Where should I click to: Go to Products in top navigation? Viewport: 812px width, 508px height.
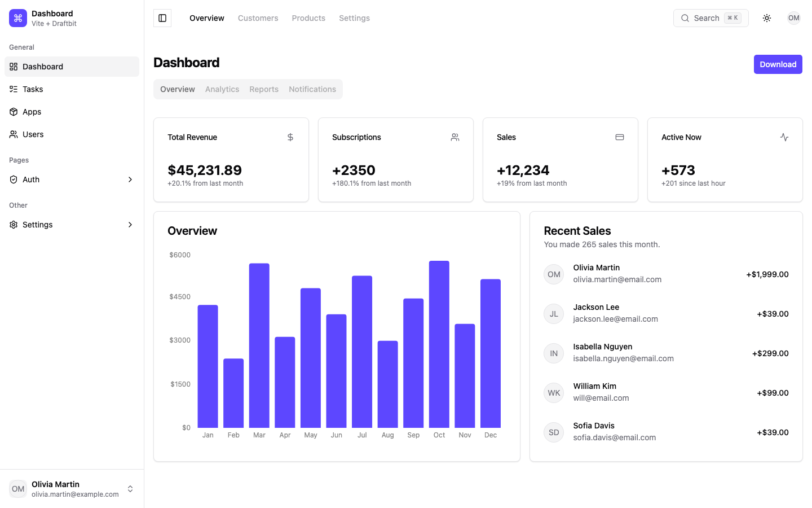(308, 18)
